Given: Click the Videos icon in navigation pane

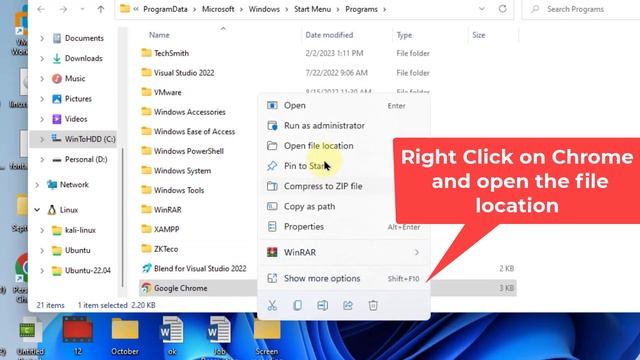Looking at the screenshot, I should click(x=57, y=119).
